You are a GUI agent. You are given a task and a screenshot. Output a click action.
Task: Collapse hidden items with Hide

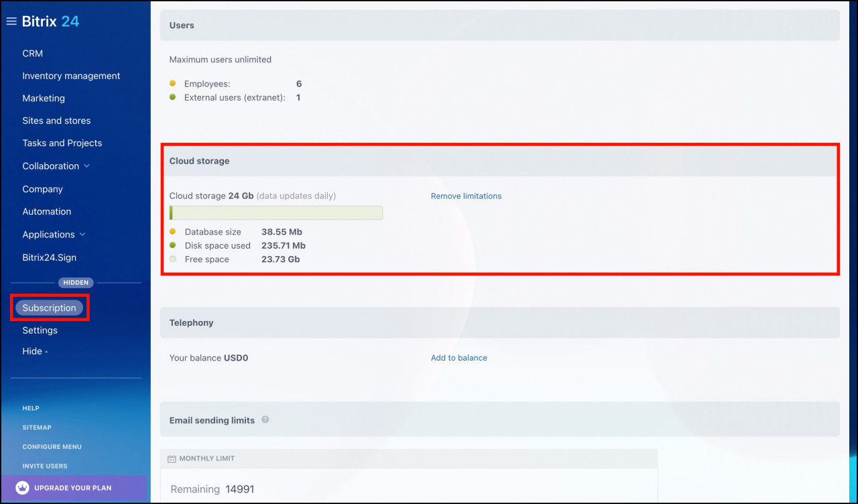tap(35, 351)
